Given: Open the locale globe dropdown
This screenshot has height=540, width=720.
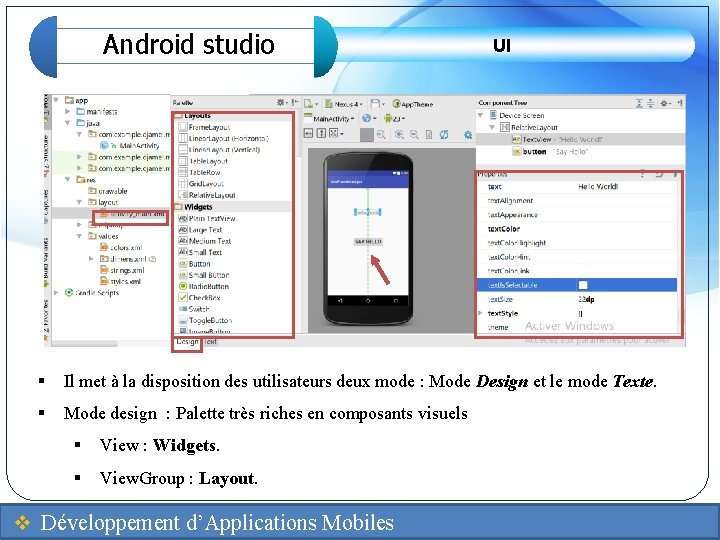Looking at the screenshot, I should (369, 118).
